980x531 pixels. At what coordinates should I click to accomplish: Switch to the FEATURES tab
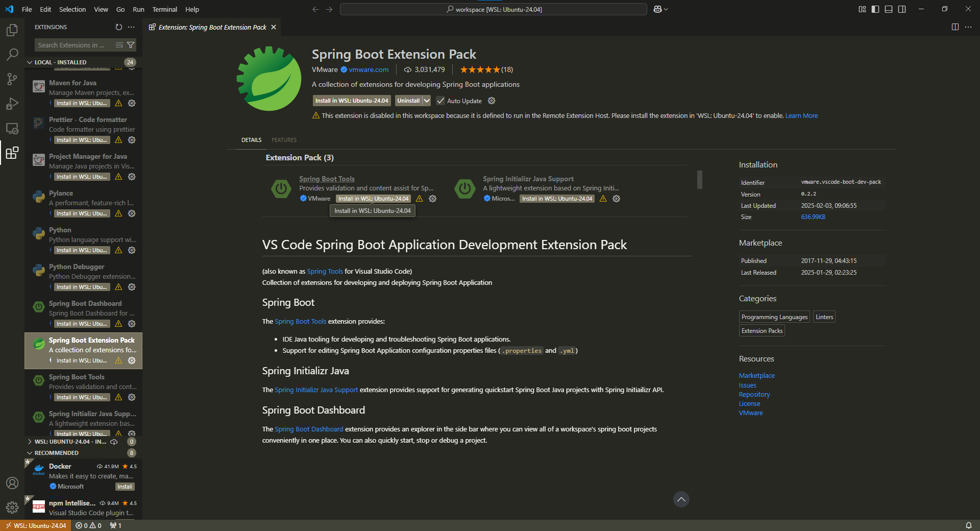[x=284, y=139]
